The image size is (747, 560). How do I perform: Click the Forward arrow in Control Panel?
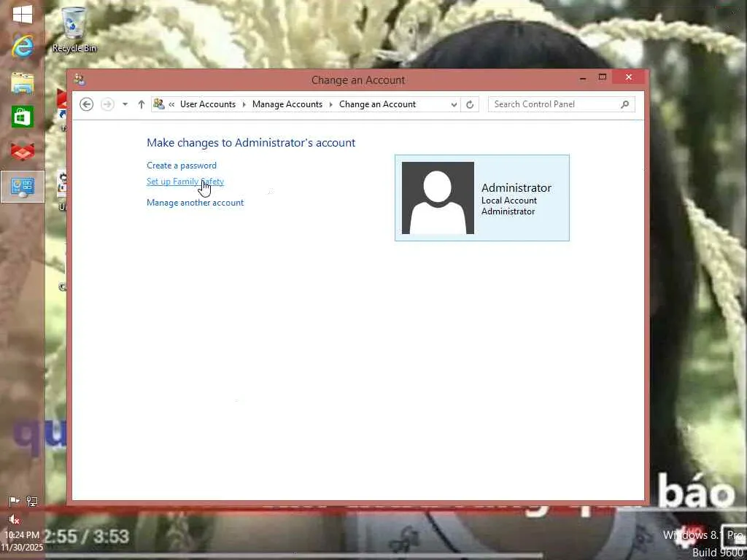(108, 104)
